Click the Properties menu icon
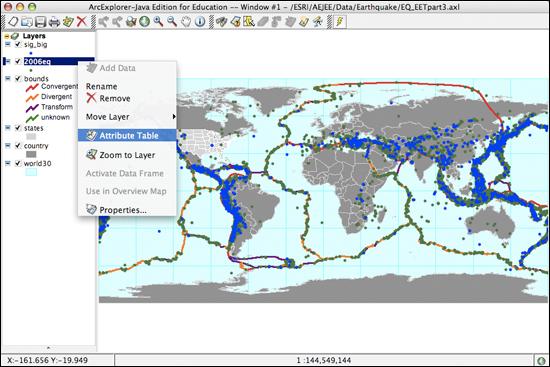This screenshot has height=367, width=550. 91,209
